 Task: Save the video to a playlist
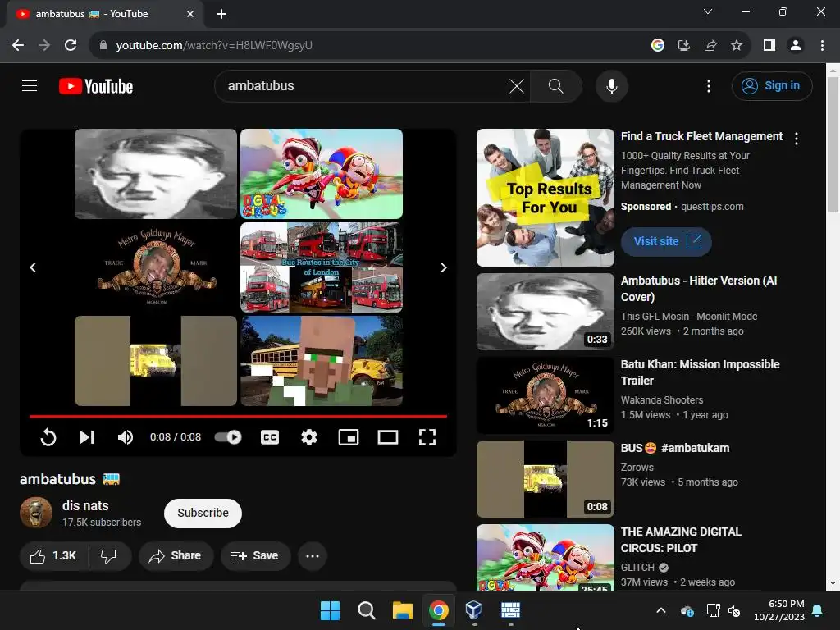pyautogui.click(x=256, y=556)
